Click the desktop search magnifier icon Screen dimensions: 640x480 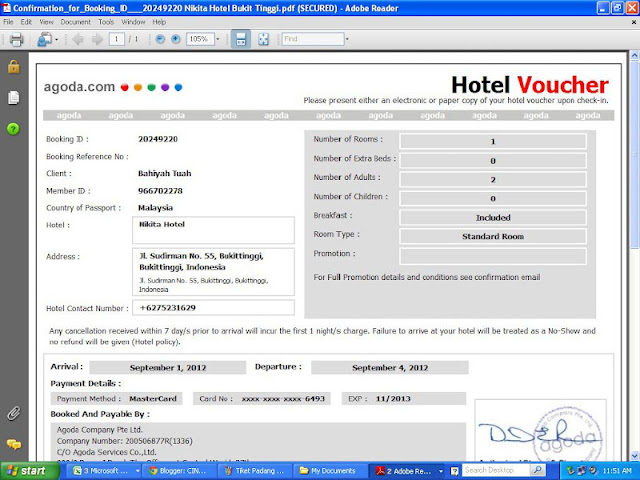[538, 471]
